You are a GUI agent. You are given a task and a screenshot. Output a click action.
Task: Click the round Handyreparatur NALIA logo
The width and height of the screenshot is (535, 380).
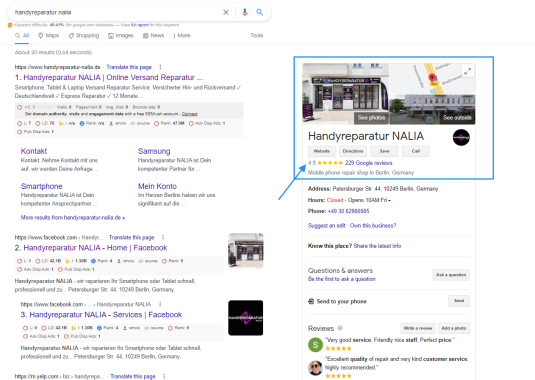461,137
